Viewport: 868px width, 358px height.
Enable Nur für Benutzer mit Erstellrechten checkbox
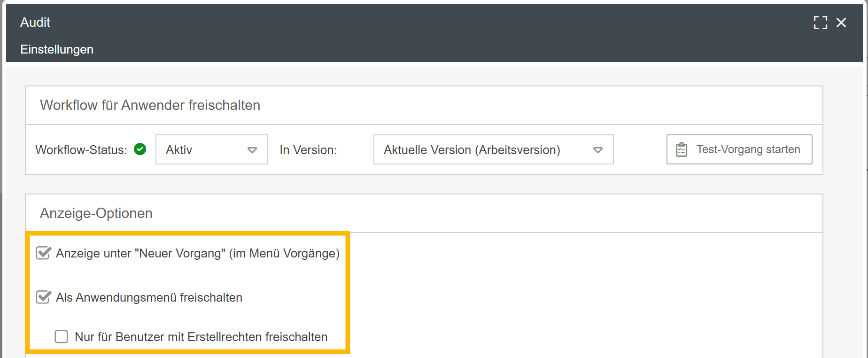62,336
